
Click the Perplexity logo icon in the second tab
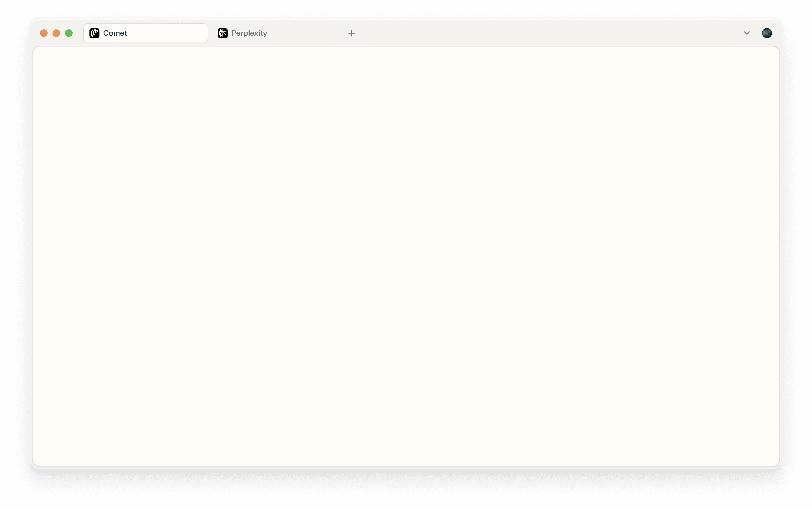[223, 33]
